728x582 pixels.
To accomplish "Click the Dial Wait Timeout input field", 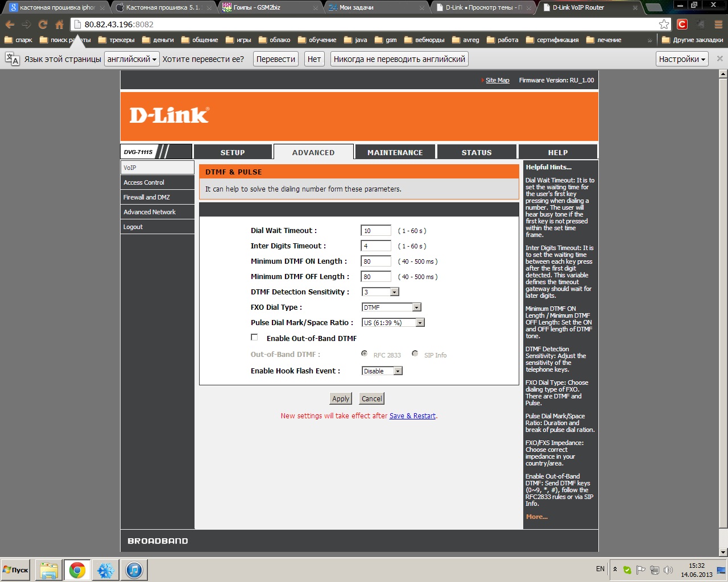I will point(376,231).
